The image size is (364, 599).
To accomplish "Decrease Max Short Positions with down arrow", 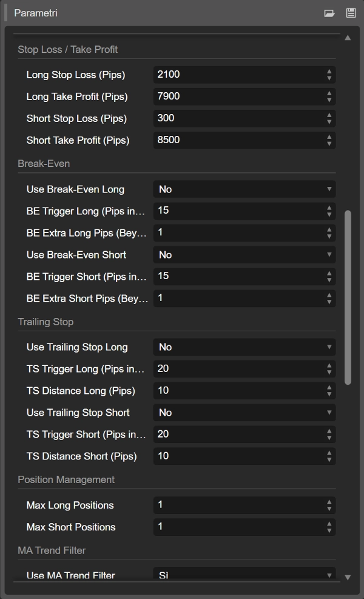I will click(x=329, y=530).
